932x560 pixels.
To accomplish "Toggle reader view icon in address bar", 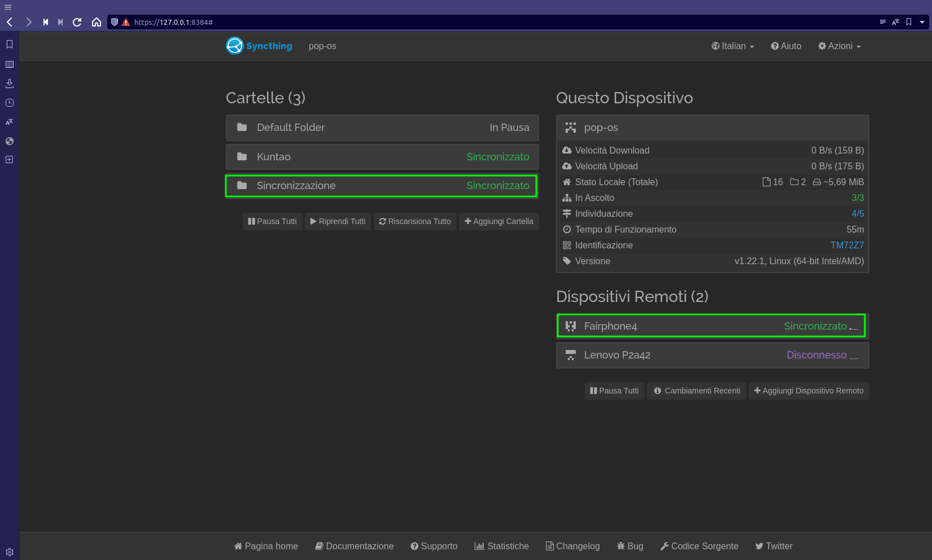I will pyautogui.click(x=882, y=22).
